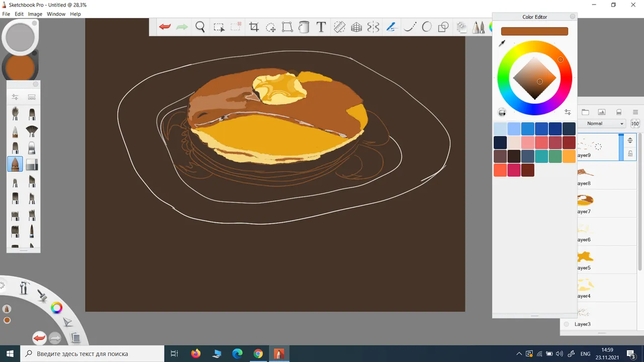Select the Zoom magnifier tool

200,27
